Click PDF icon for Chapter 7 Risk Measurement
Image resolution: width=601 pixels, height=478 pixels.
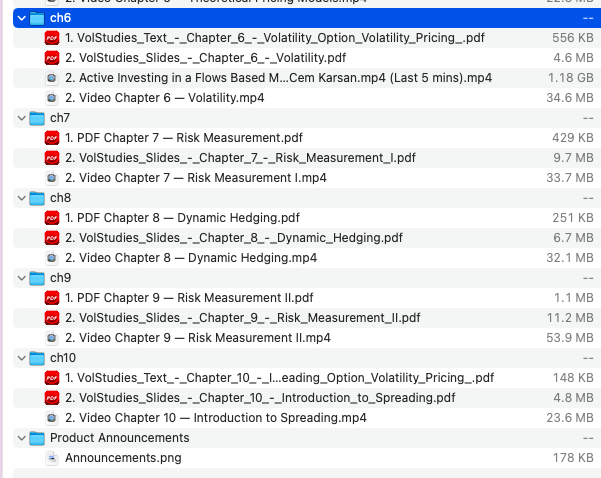pos(52,138)
